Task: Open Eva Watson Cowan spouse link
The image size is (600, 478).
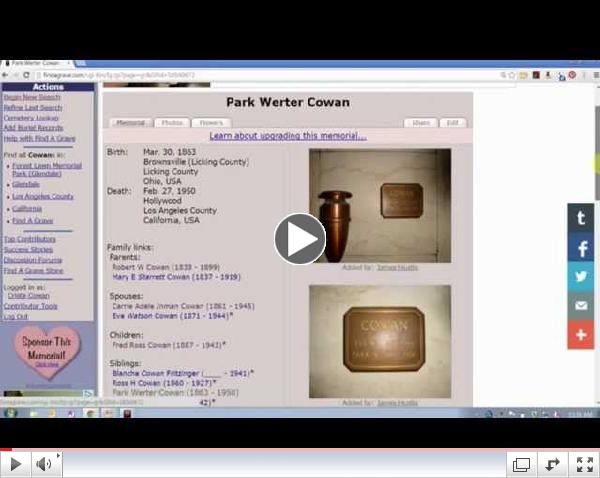Action: click(x=171, y=316)
